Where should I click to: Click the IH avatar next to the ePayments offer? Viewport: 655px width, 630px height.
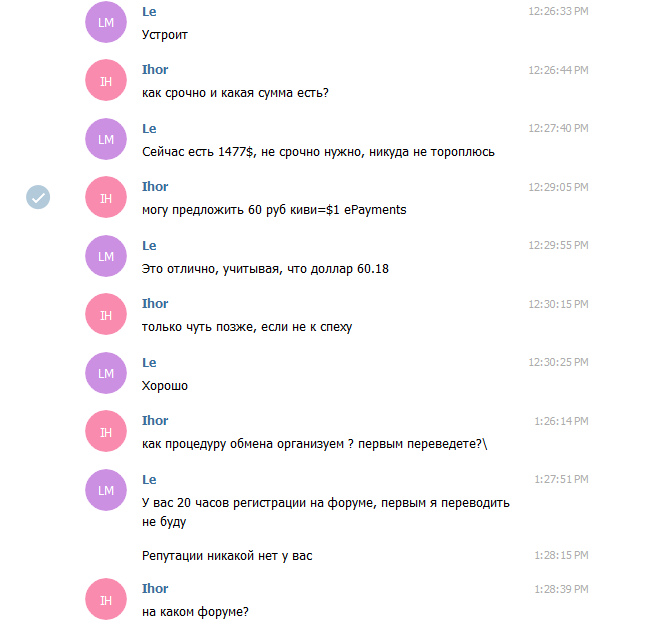tap(106, 197)
